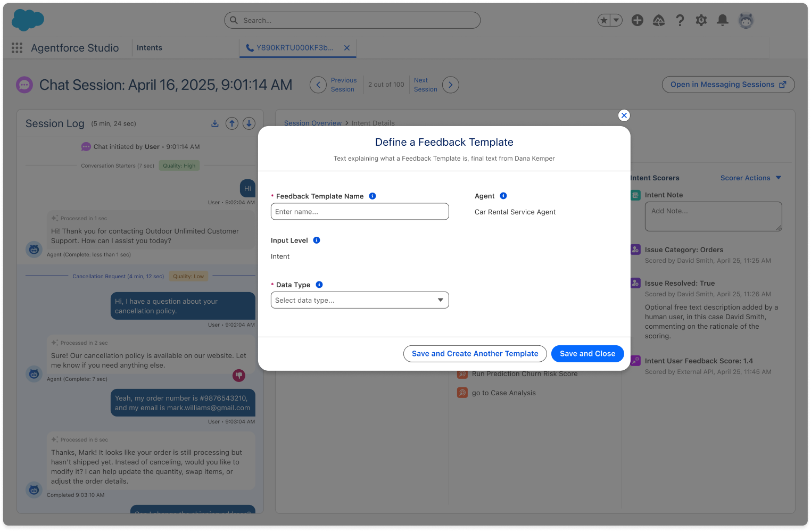Open in Messaging Sessions button
The width and height of the screenshot is (811, 532).
pyautogui.click(x=728, y=85)
